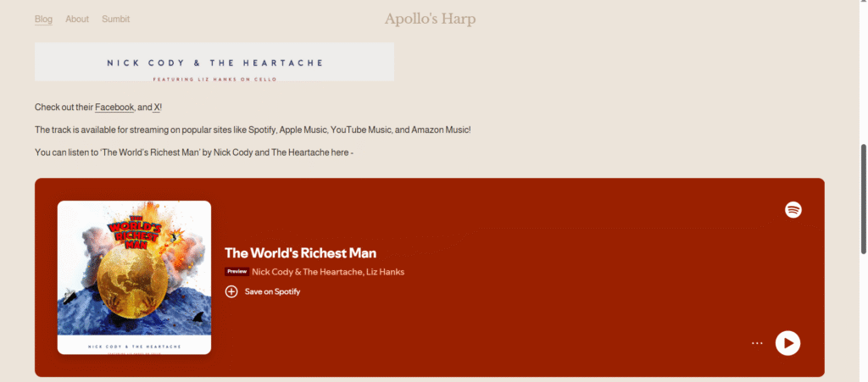Screen dimensions: 868x382
Task: Select the Nick Cody & The Heartache artist link
Action: coord(307,272)
